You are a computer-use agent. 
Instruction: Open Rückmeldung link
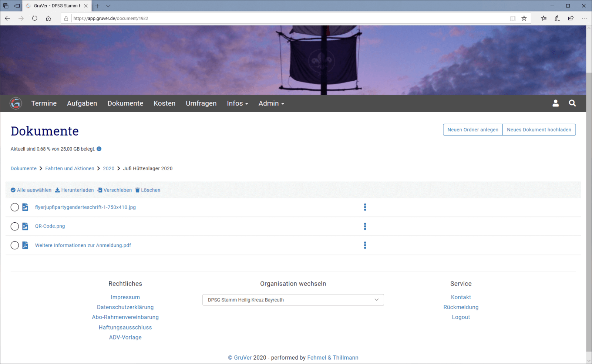coord(461,307)
